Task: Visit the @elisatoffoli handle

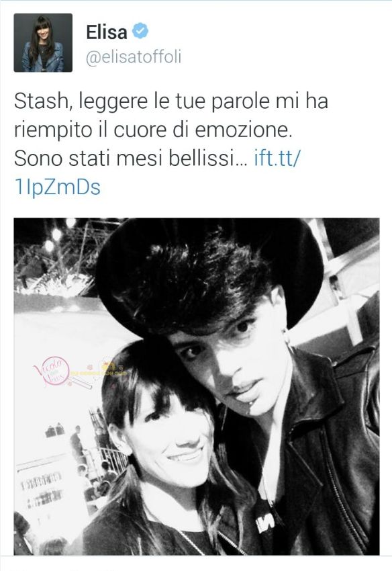Action: pos(134,58)
